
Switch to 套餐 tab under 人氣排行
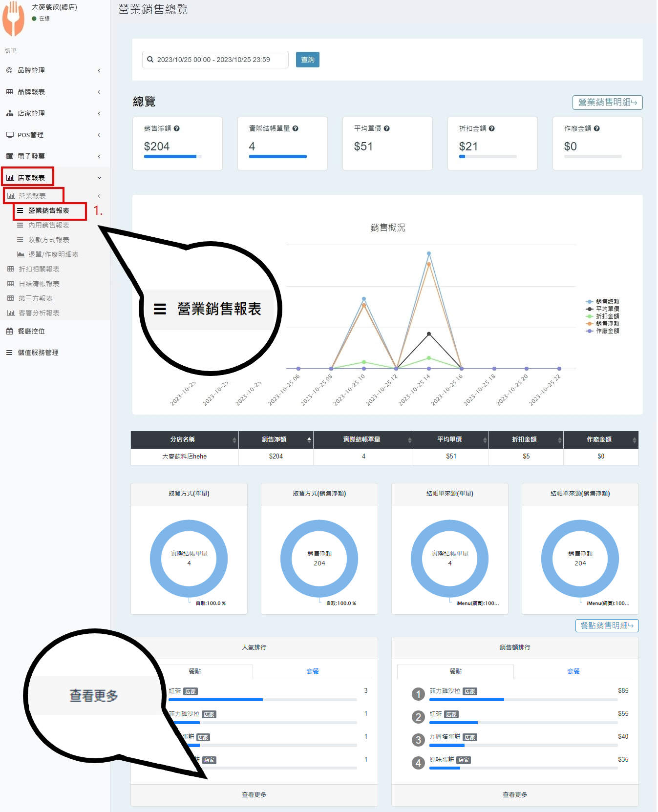pyautogui.click(x=313, y=671)
